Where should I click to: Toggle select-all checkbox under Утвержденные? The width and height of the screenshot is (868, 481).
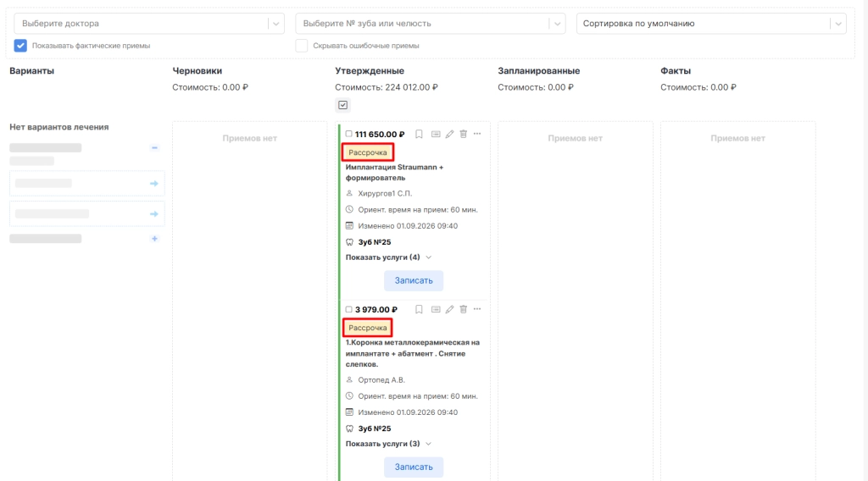[343, 105]
